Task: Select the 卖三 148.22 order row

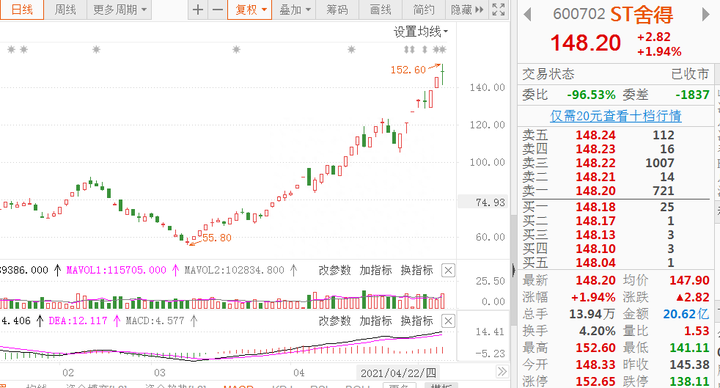Action: point(615,163)
